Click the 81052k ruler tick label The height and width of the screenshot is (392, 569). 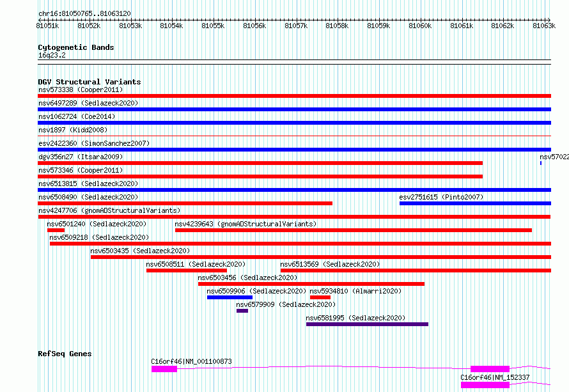[89, 26]
